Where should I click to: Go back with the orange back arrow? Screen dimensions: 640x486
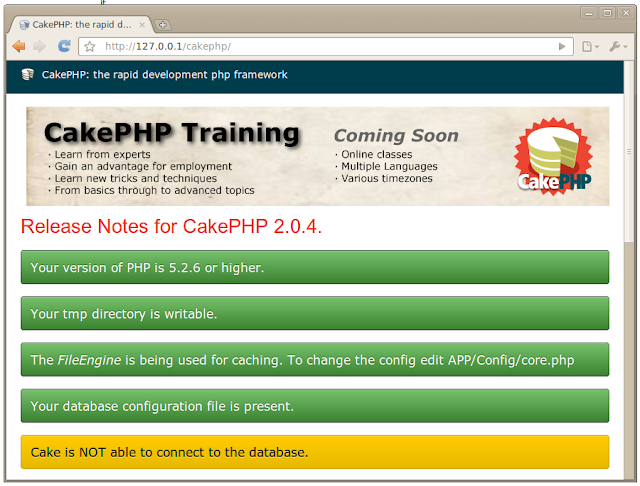tap(19, 46)
